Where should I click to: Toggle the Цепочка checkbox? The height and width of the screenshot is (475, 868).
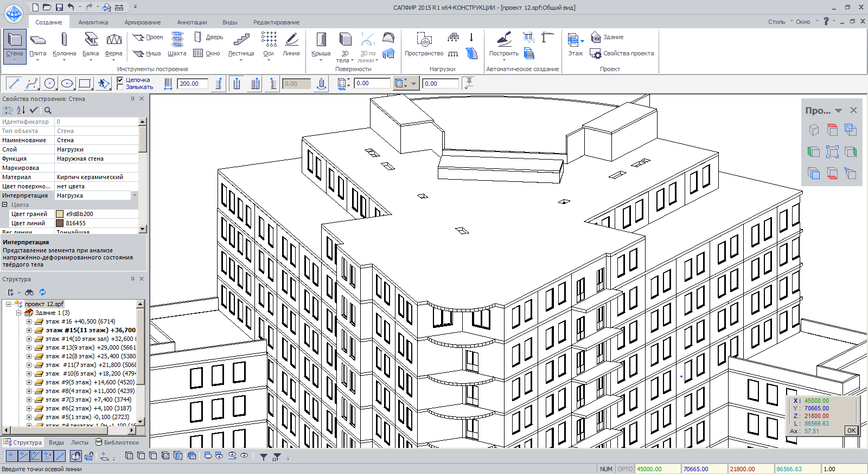click(x=120, y=80)
